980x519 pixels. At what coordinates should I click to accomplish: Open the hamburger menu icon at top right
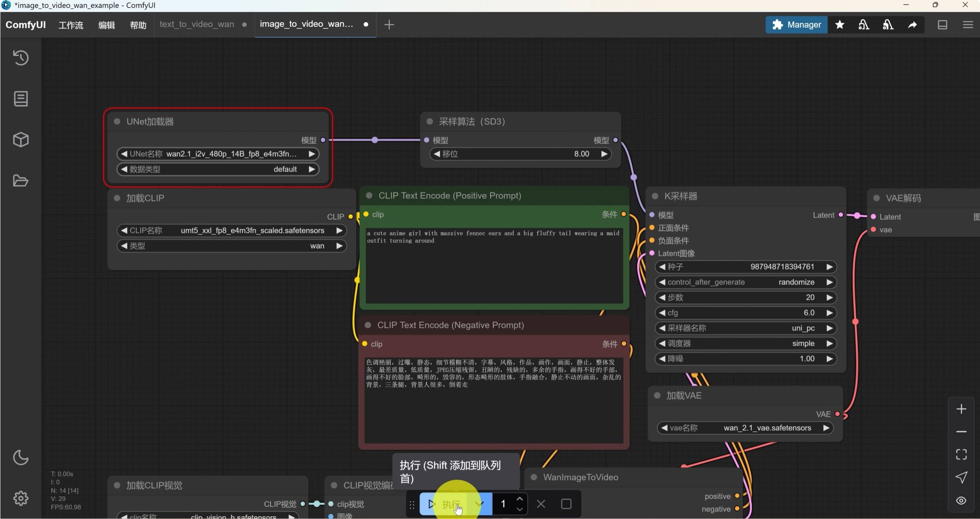(968, 25)
